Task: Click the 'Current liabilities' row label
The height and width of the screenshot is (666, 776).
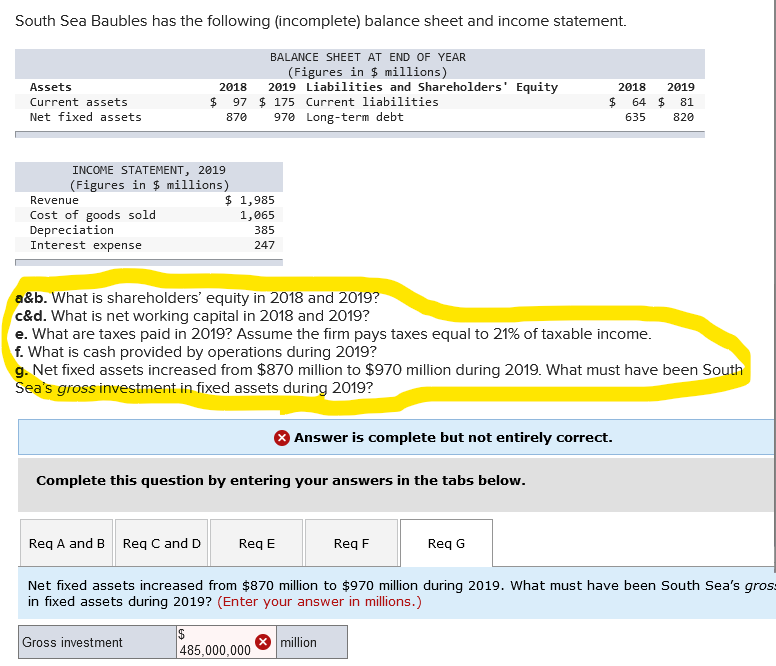Action: (372, 102)
